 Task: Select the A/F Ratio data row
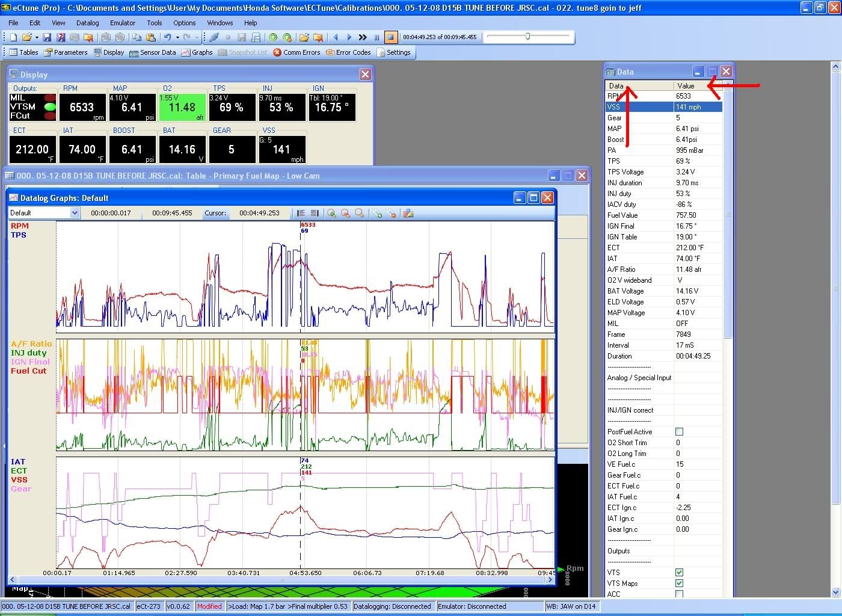click(664, 269)
